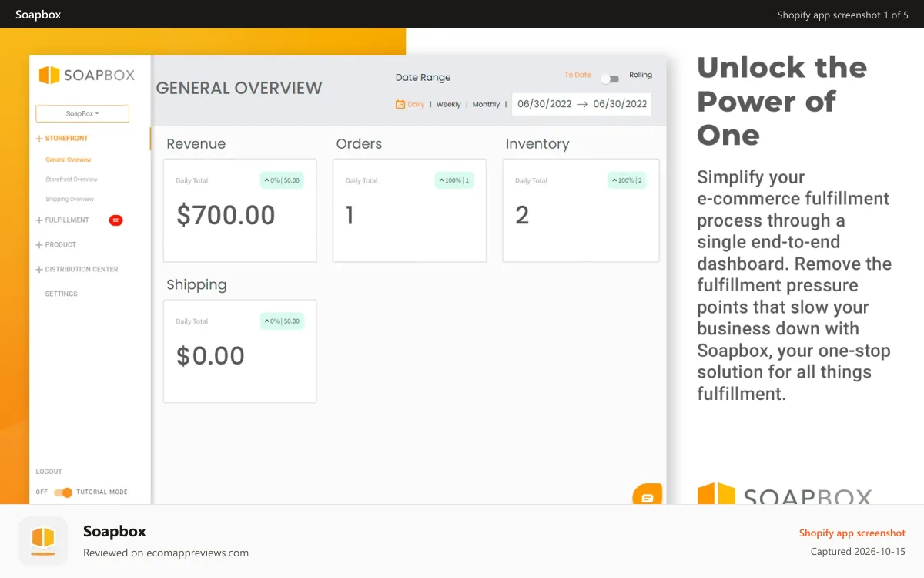Click the Logout link
The width and height of the screenshot is (924, 578).
pyautogui.click(x=49, y=472)
